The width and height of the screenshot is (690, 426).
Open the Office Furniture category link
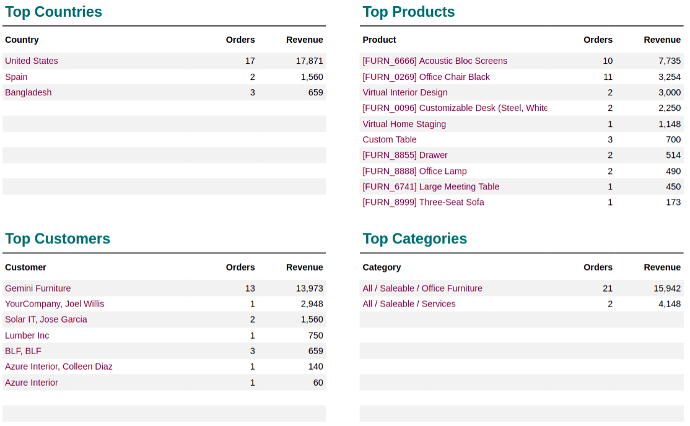point(422,288)
